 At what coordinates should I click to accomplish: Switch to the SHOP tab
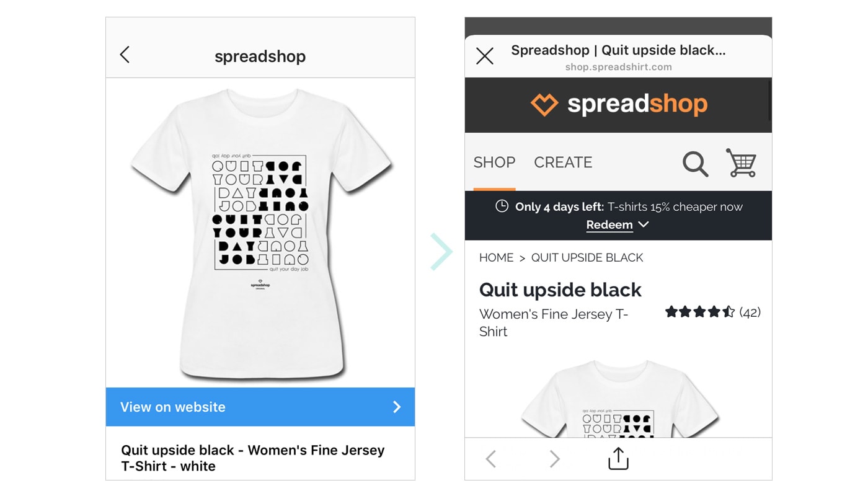[x=494, y=162]
